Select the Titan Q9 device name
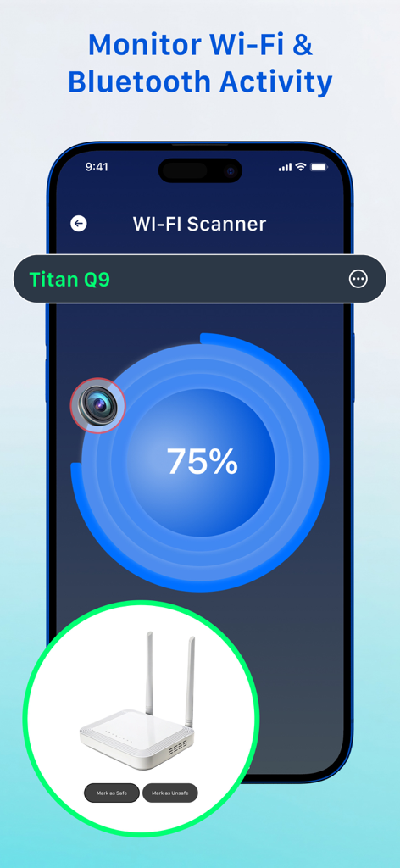This screenshot has height=868, width=400. (x=69, y=280)
